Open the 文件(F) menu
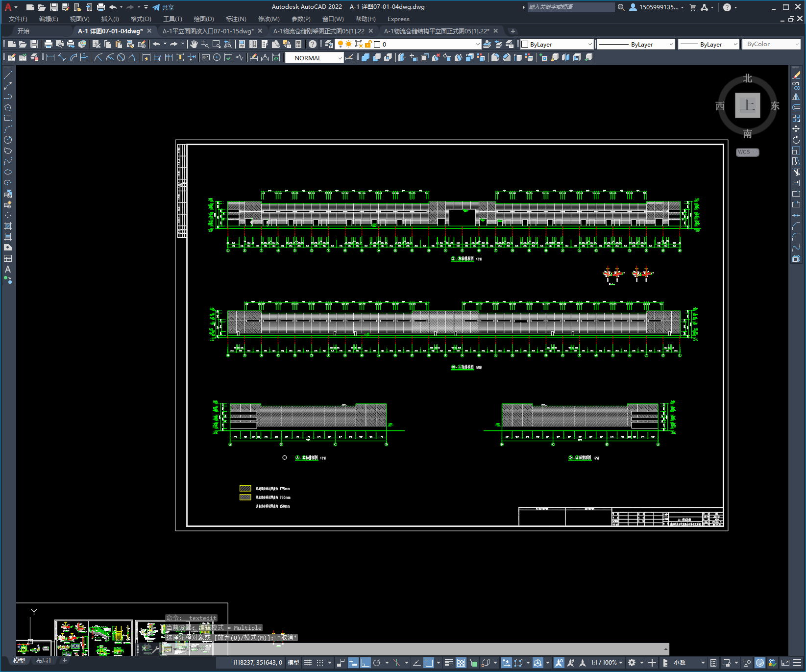The width and height of the screenshot is (806, 672). coord(18,19)
